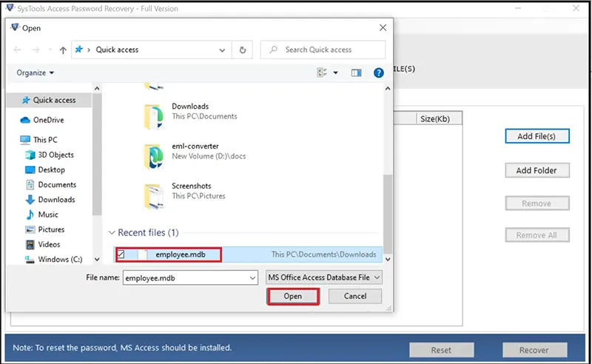This screenshot has width=592, height=364.
Task: Open the Organize menu
Action: pos(35,73)
